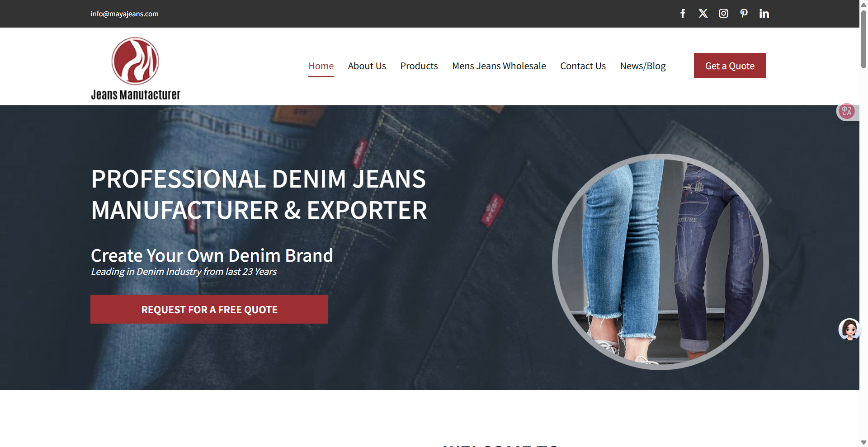Open the Contact Us menu item

(x=583, y=66)
